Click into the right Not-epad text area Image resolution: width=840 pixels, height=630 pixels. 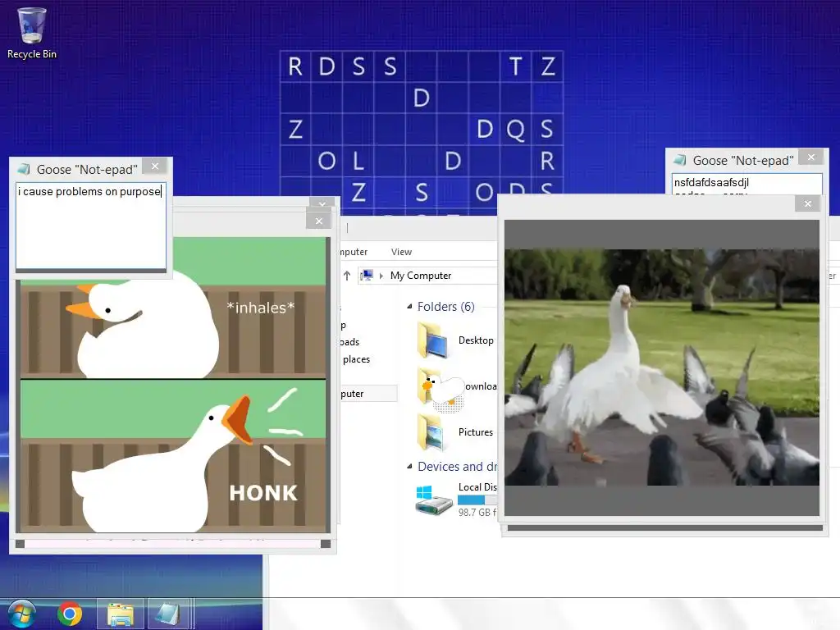pos(746,184)
